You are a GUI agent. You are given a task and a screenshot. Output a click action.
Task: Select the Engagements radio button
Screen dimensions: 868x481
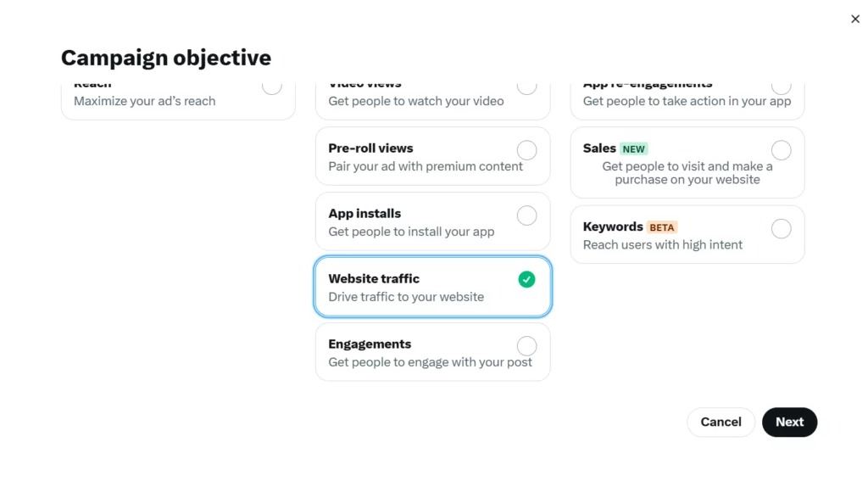526,346
